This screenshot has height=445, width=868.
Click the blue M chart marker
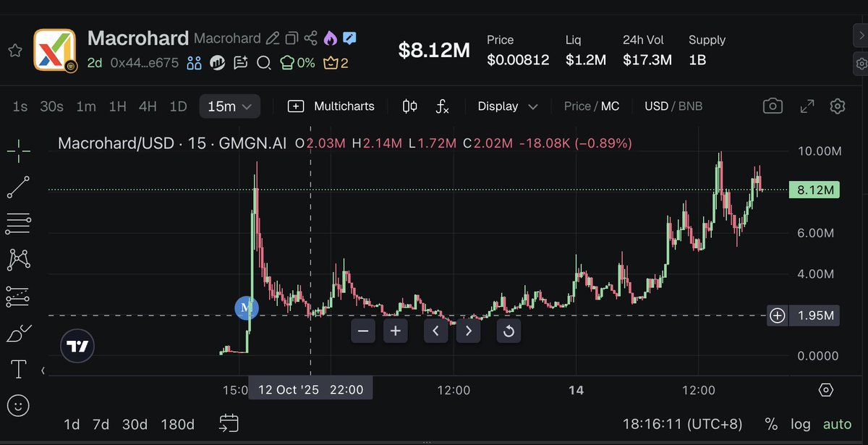(x=247, y=308)
